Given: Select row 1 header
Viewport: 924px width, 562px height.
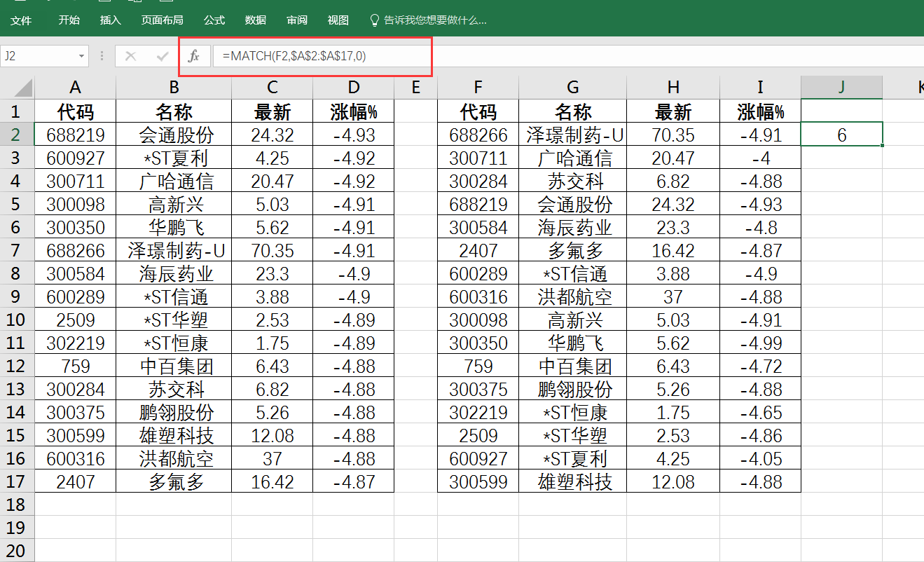Looking at the screenshot, I should tap(18, 111).
